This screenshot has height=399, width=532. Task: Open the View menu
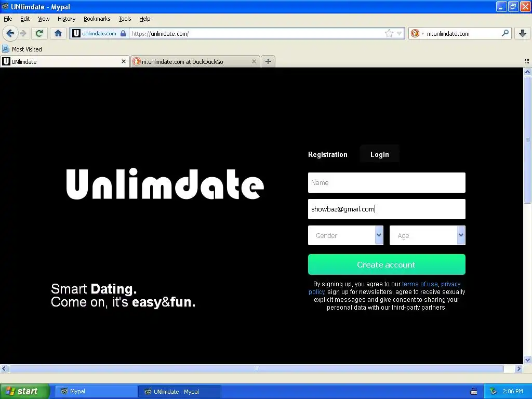pyautogui.click(x=44, y=19)
